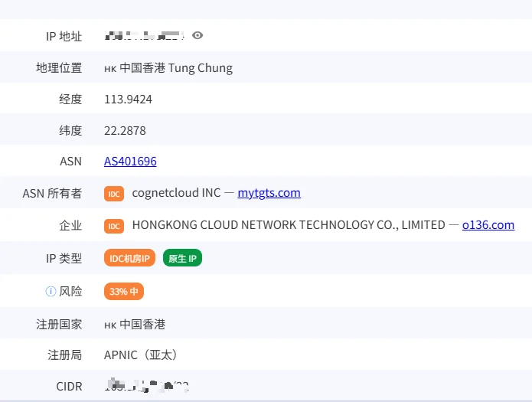Click the orange IDC机房IP tag
Viewport: 532px width, 402px height.
tap(129, 258)
